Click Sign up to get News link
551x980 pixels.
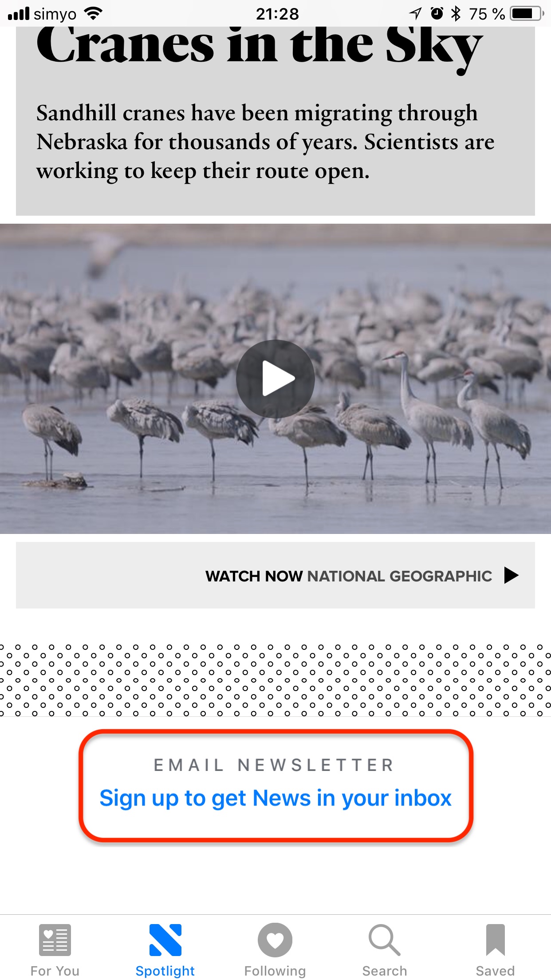point(275,798)
